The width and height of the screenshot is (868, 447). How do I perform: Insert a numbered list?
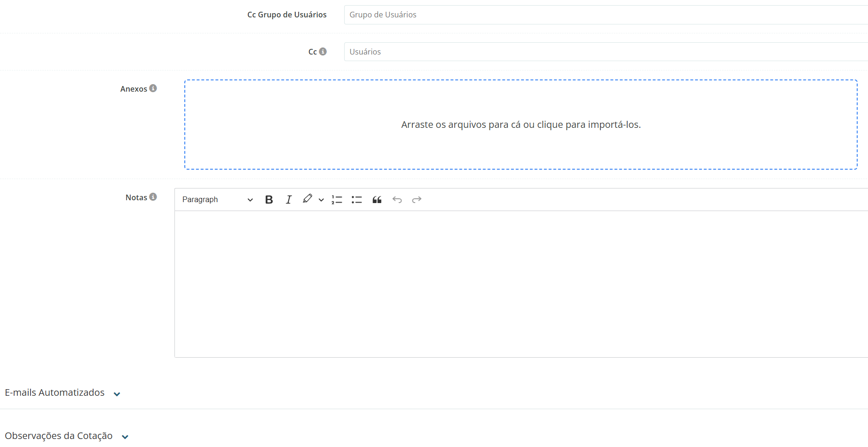pos(337,200)
